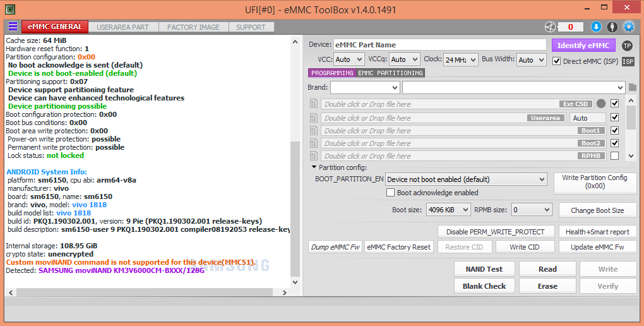Click Identify eMMC button

click(583, 45)
